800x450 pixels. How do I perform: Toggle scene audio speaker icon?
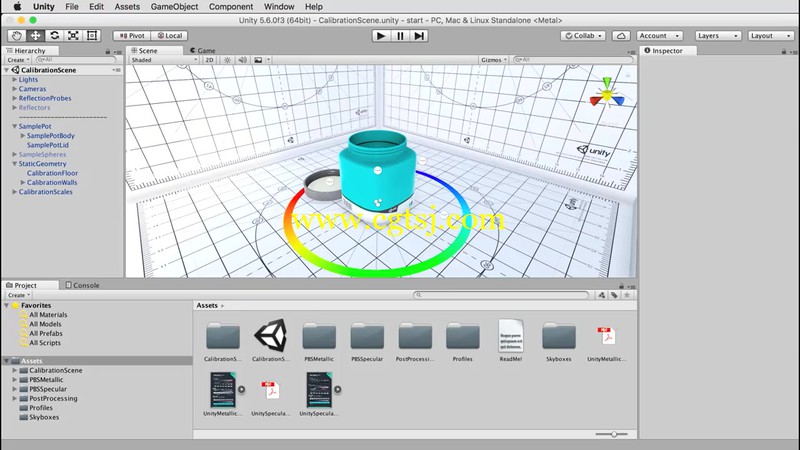pos(242,60)
